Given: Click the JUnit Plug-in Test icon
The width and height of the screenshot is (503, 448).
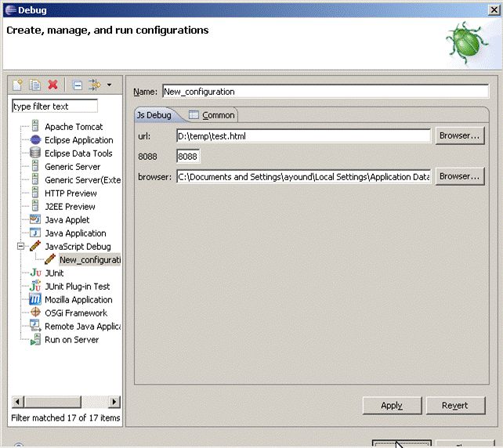Looking at the screenshot, I should tap(35, 286).
